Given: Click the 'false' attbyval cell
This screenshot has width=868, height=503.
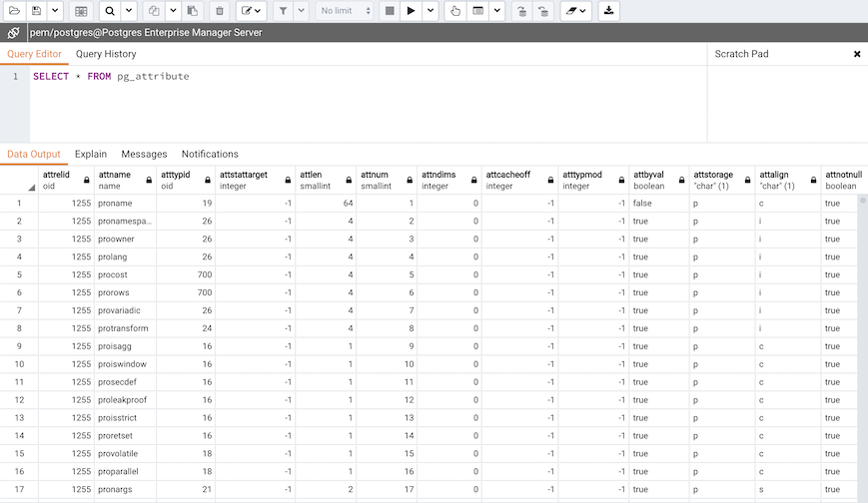Looking at the screenshot, I should [659, 203].
